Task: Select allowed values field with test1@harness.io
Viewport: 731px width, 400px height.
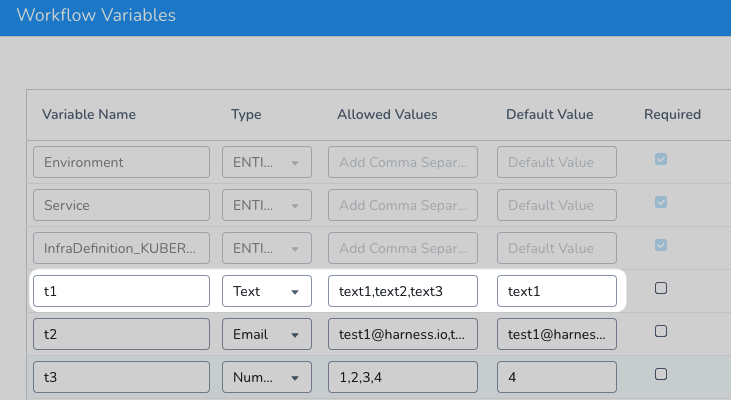Action: pyautogui.click(x=403, y=334)
